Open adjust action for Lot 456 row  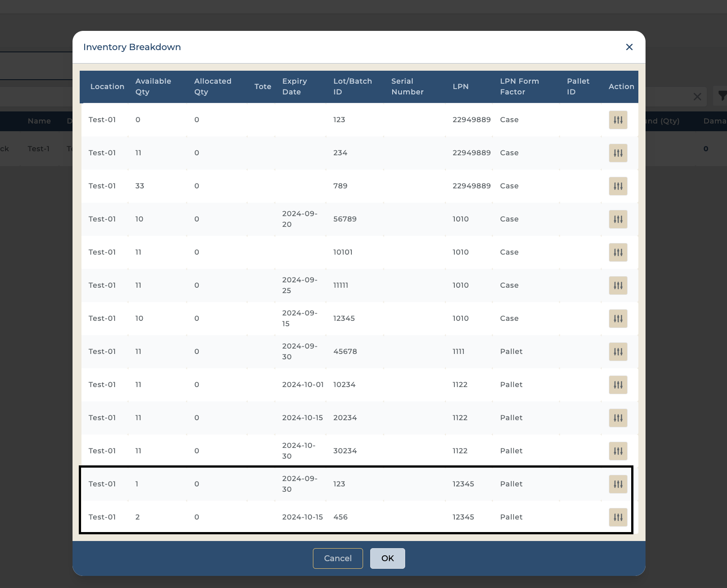pos(618,517)
